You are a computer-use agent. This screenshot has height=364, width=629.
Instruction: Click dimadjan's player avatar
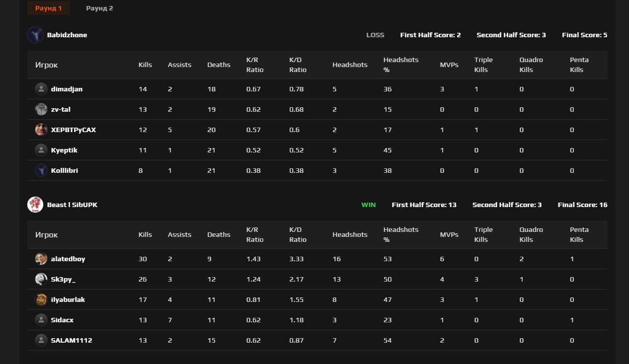pos(41,89)
